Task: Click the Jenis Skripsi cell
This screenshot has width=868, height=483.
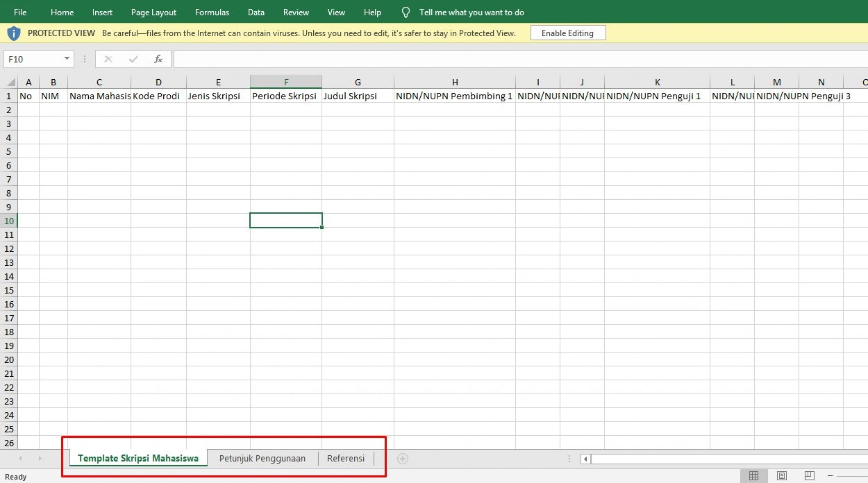Action: tap(218, 96)
